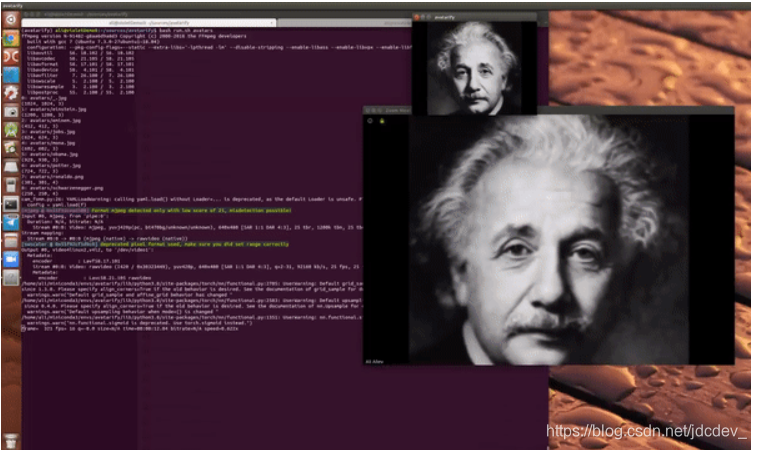Click the 'avatars/schwarzenegger.png' terminal line
Screen dimensions: 757x450
tap(62, 188)
